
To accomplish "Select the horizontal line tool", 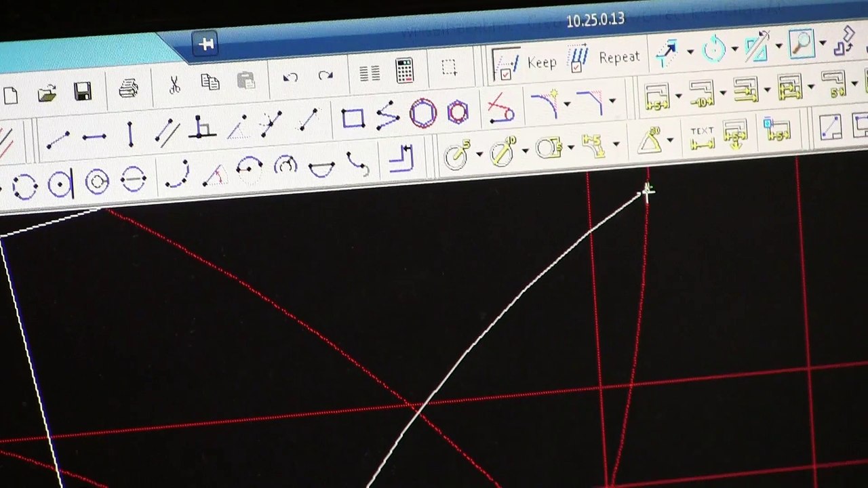I will 94,137.
